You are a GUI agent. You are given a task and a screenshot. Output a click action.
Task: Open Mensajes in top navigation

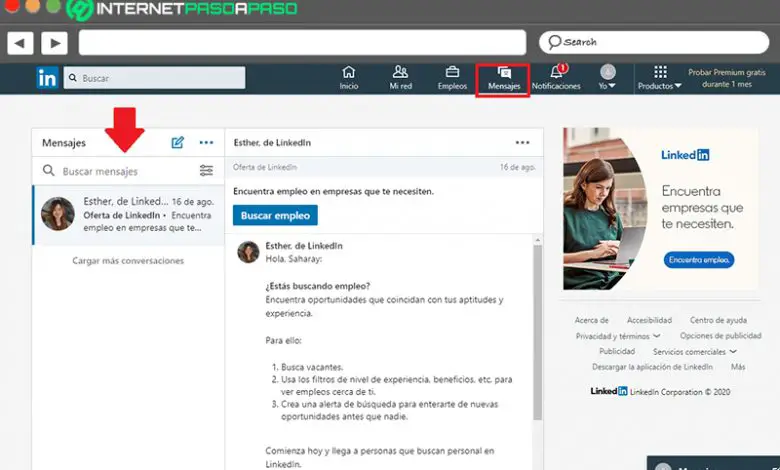point(503,79)
